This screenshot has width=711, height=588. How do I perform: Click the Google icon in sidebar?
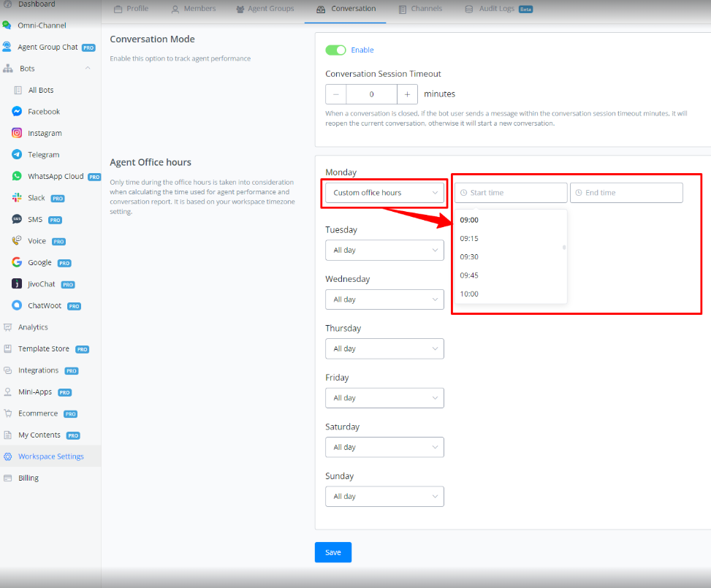17,262
